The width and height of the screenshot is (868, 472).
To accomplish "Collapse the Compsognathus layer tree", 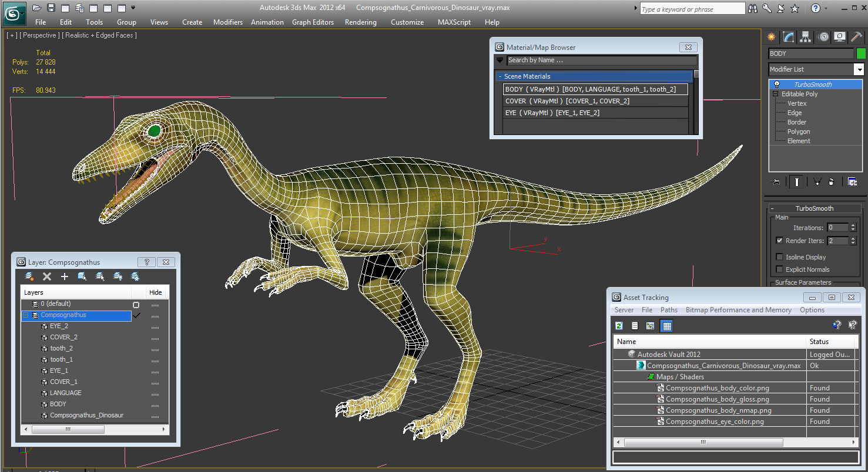I will [26, 316].
